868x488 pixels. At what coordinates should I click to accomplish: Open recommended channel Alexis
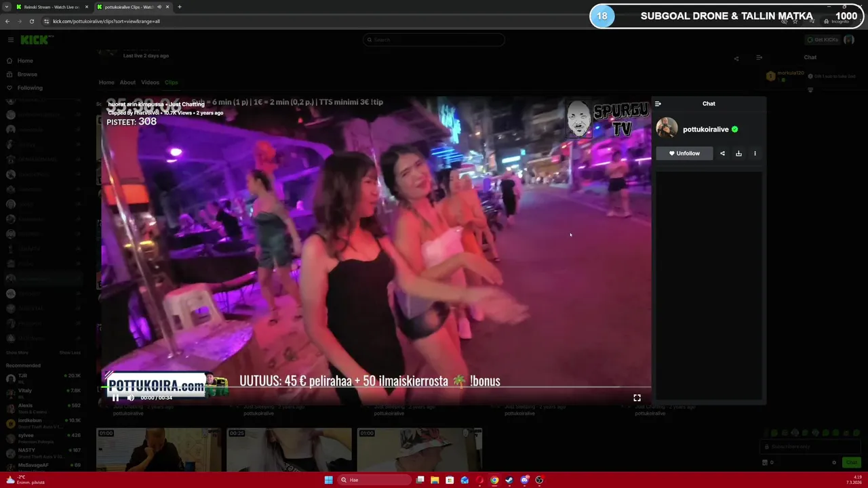pyautogui.click(x=43, y=407)
